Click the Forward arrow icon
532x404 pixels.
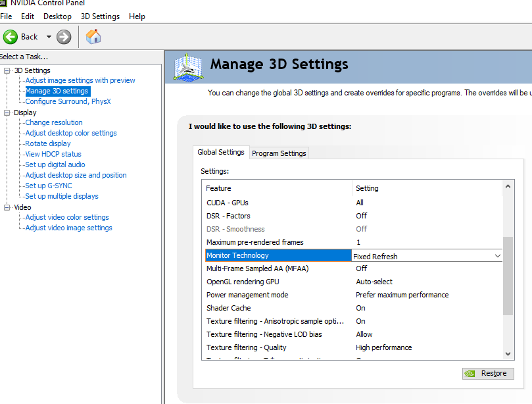(x=64, y=37)
